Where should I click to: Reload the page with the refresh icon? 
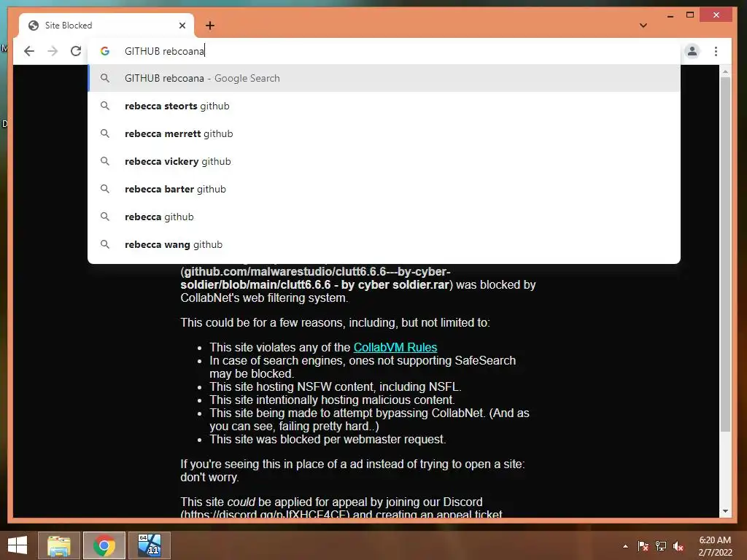coord(76,51)
